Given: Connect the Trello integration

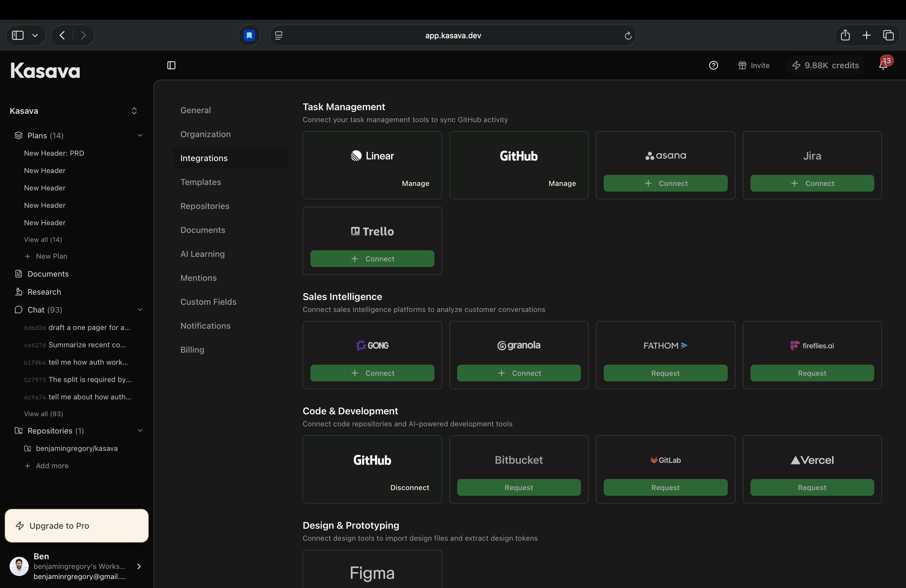Looking at the screenshot, I should 372,259.
